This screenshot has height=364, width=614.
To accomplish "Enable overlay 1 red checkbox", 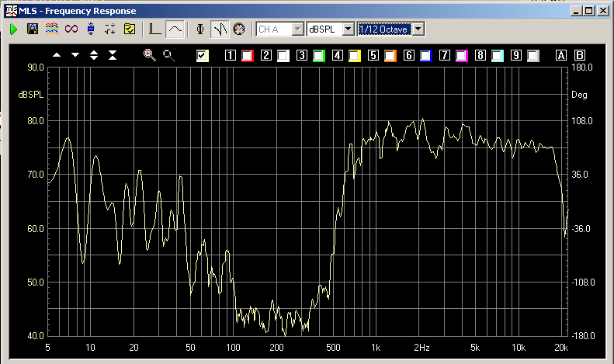I will point(247,55).
